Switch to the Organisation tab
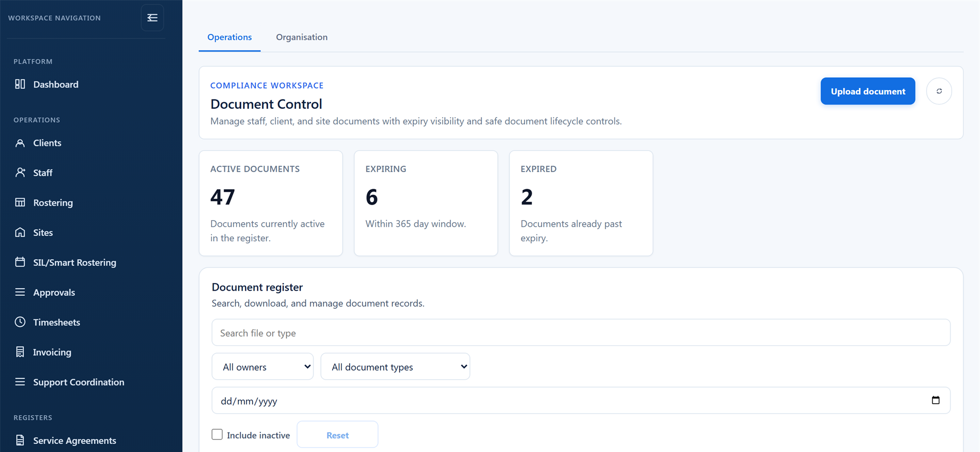The image size is (980, 452). pos(302,37)
